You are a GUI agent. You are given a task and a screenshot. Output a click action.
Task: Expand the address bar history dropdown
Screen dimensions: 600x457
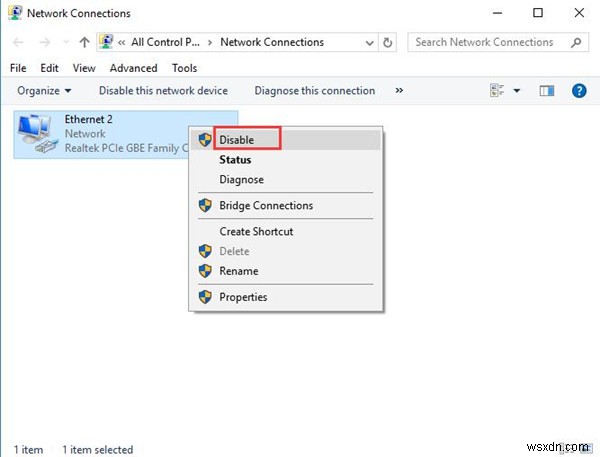coord(368,43)
